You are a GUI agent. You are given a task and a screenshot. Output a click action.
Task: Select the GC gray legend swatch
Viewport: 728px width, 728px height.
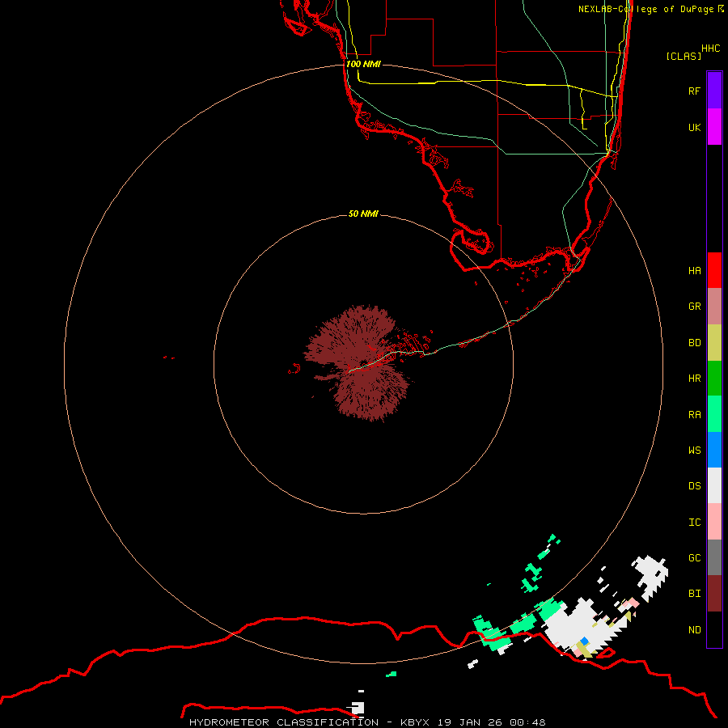point(714,557)
